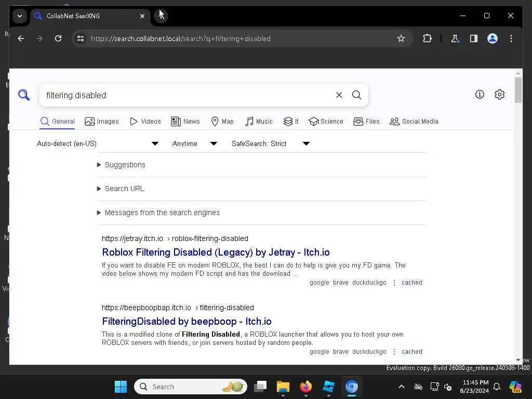The image size is (532, 399).
Task: Switch to the Map search category
Action: [222, 122]
